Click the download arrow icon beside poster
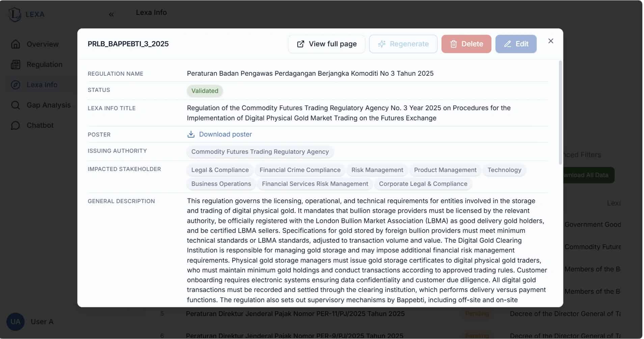This screenshot has height=339, width=644. 191,135
